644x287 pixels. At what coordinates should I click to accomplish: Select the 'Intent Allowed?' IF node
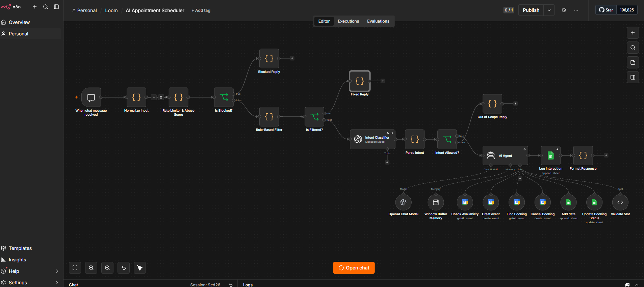tap(447, 139)
